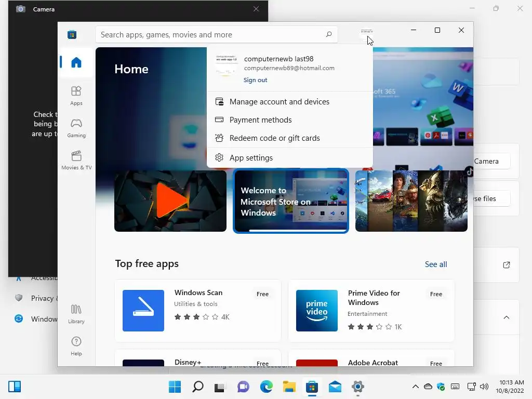Click the touch keyboard tray icon
Viewport: 532px width, 399px height.
(x=455, y=387)
